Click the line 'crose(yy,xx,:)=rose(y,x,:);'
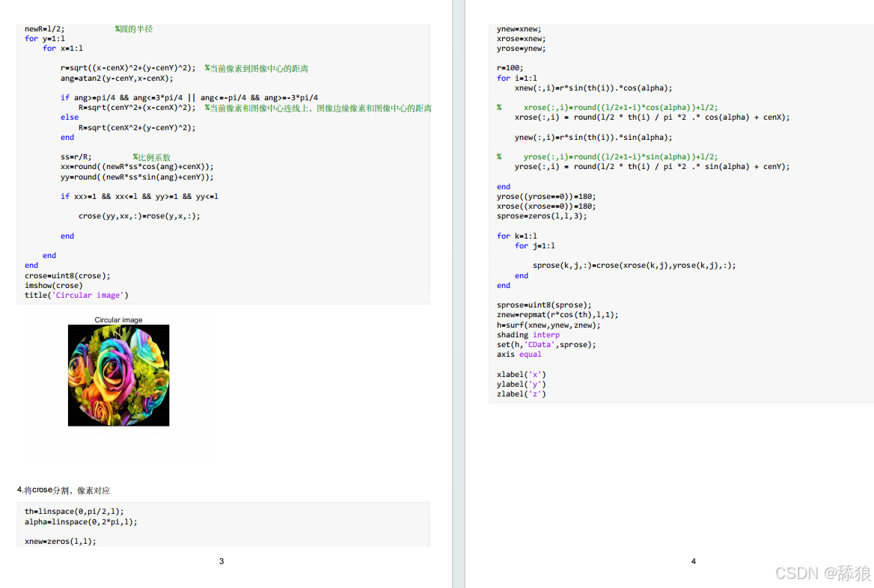 139,216
